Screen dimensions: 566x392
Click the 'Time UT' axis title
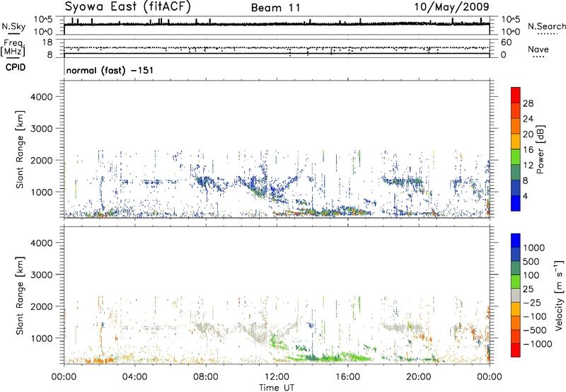277,388
